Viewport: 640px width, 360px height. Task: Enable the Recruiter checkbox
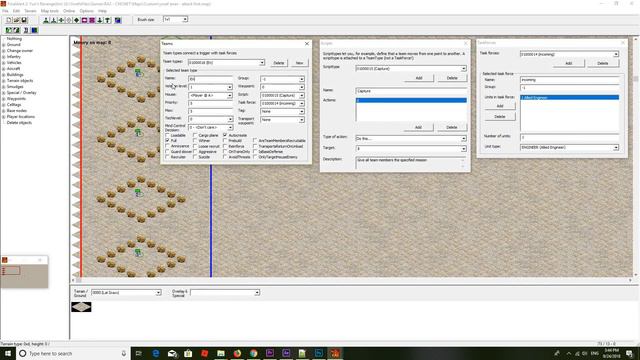click(x=167, y=157)
